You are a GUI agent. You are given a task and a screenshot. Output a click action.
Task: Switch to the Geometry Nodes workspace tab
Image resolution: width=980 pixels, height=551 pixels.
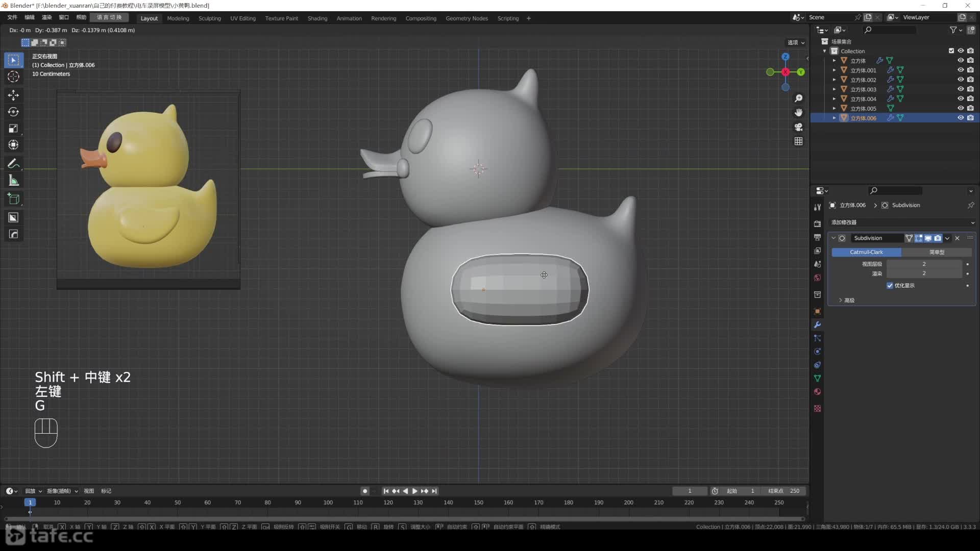[x=467, y=18]
